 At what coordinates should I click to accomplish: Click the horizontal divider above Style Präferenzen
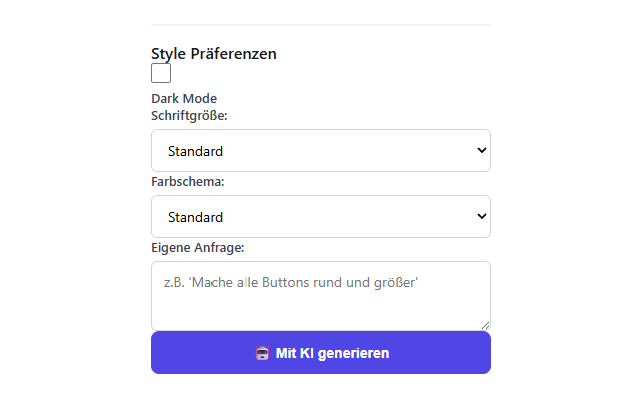[321, 25]
